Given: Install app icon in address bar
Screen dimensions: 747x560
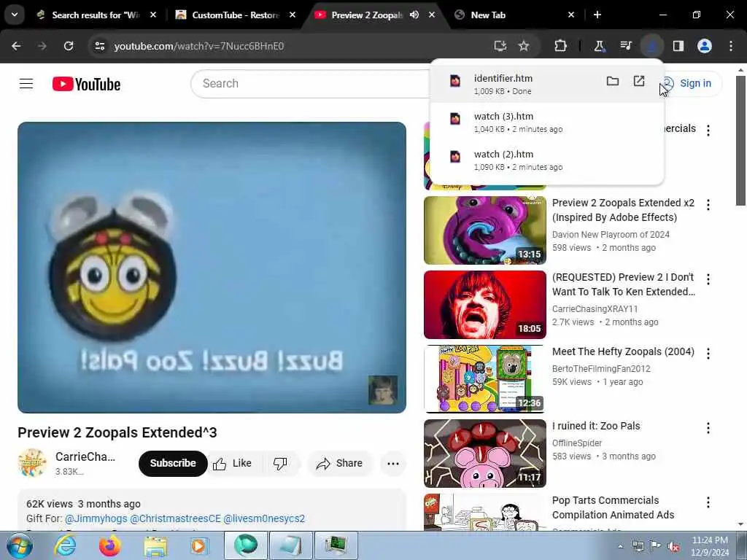Looking at the screenshot, I should [500, 46].
